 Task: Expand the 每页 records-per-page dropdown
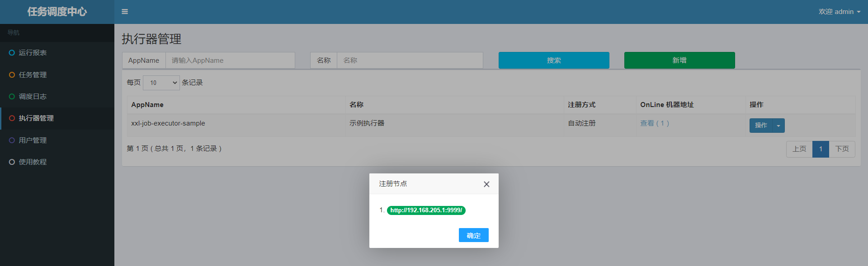pos(161,83)
